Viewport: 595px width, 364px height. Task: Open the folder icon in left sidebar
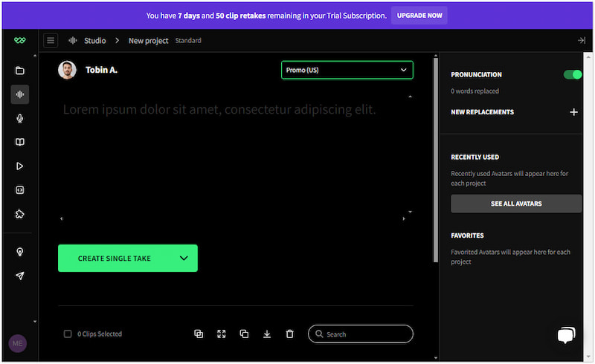coord(20,71)
